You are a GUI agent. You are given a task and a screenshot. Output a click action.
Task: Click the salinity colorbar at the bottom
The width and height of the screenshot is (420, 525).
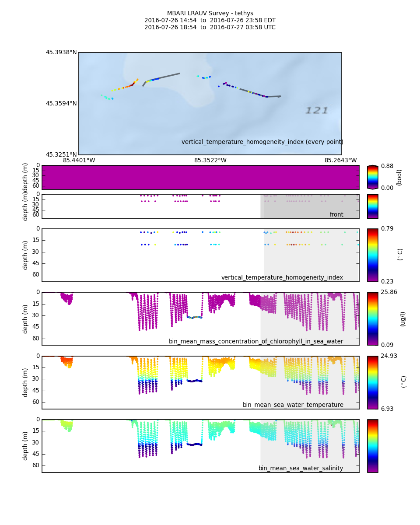coord(372,446)
